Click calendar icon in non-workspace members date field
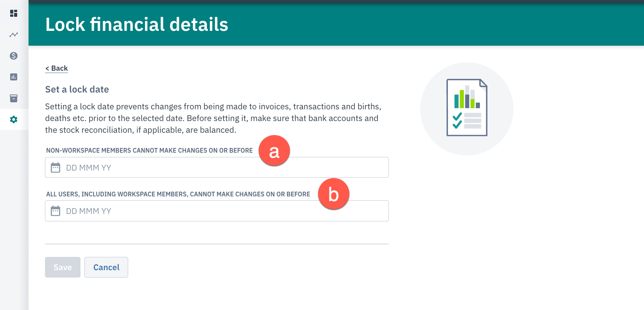The width and height of the screenshot is (644, 310). pos(55,167)
